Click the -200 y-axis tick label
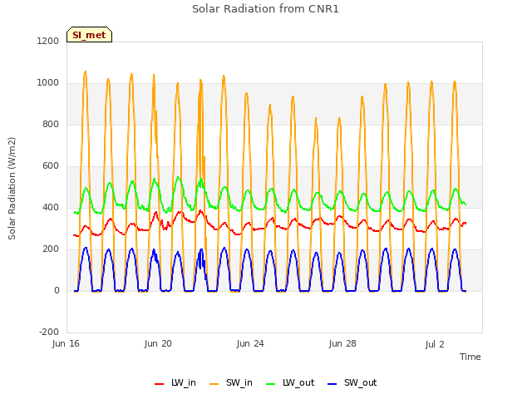This screenshot has width=532, height=399. (49, 332)
